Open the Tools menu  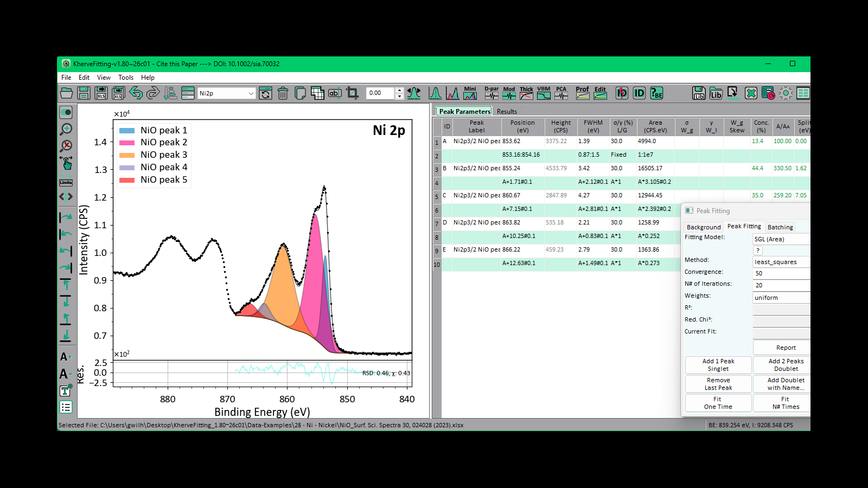pyautogui.click(x=126, y=78)
